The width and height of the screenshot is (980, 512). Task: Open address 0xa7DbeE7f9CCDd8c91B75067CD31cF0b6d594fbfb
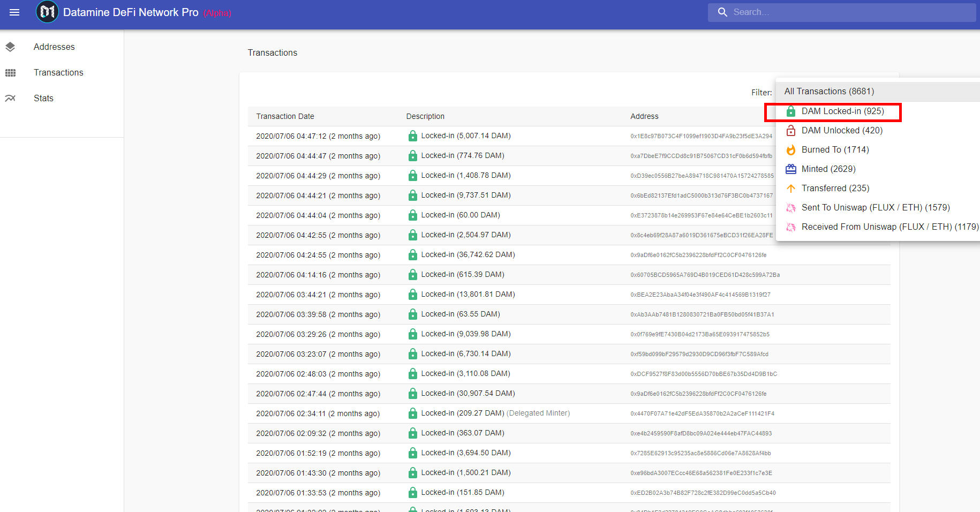(x=702, y=156)
